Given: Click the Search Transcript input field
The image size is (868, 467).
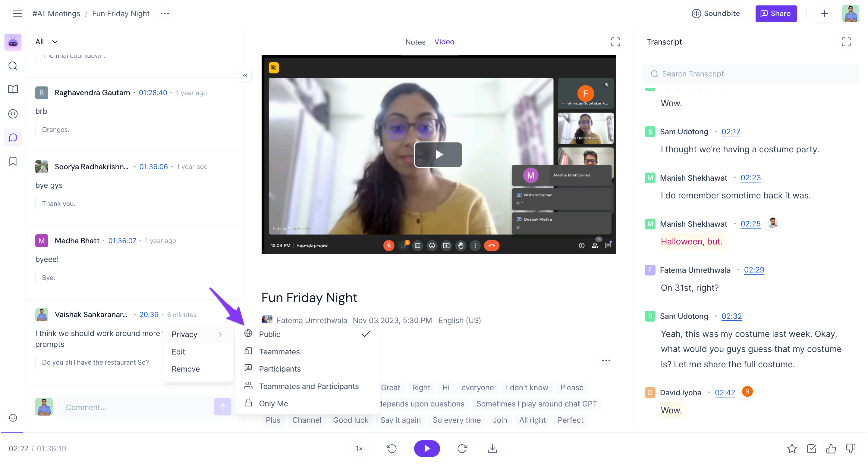Looking at the screenshot, I should click(751, 74).
